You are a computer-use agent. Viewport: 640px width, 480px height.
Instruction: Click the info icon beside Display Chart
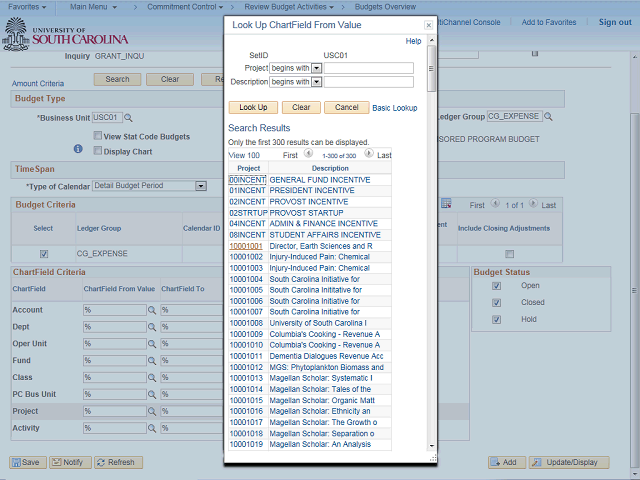[x=78, y=150]
